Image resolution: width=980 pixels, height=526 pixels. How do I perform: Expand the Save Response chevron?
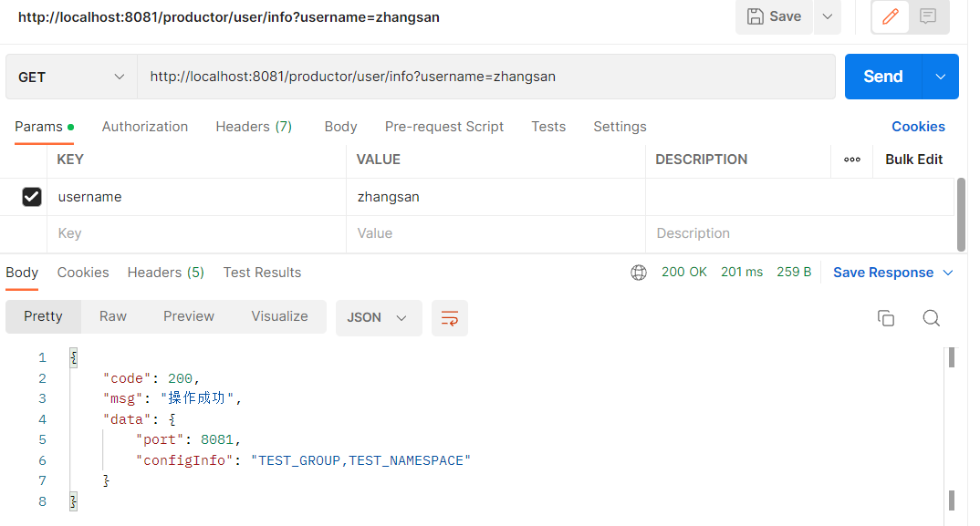click(948, 273)
